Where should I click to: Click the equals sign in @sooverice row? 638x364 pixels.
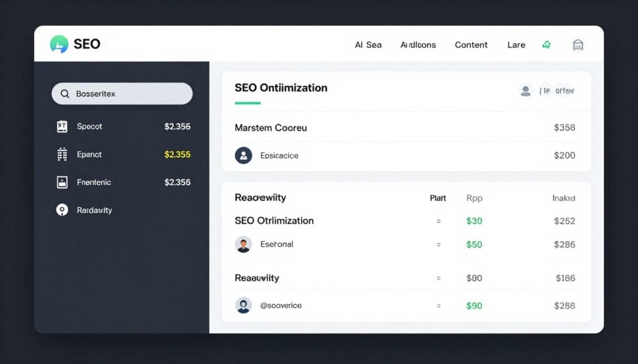(x=439, y=306)
